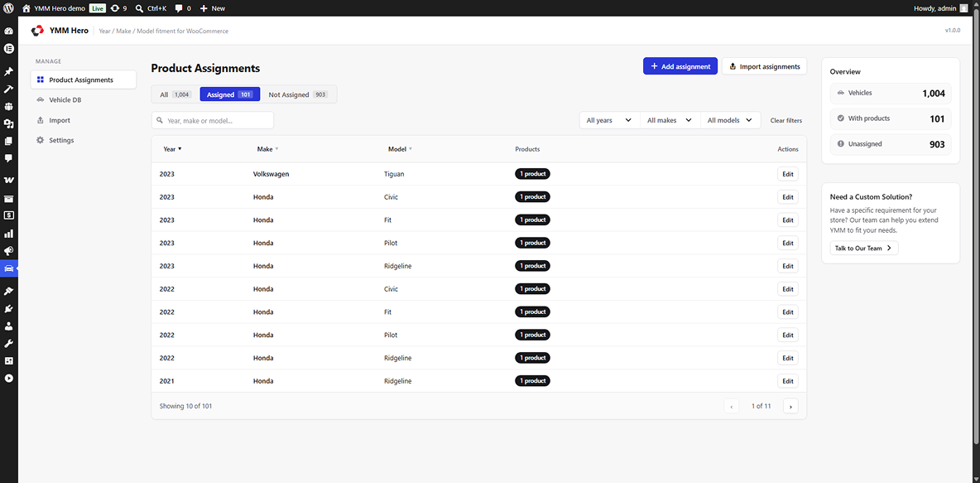The width and height of the screenshot is (980, 483).
Task: Focus the Year, make or model search field
Action: (213, 120)
